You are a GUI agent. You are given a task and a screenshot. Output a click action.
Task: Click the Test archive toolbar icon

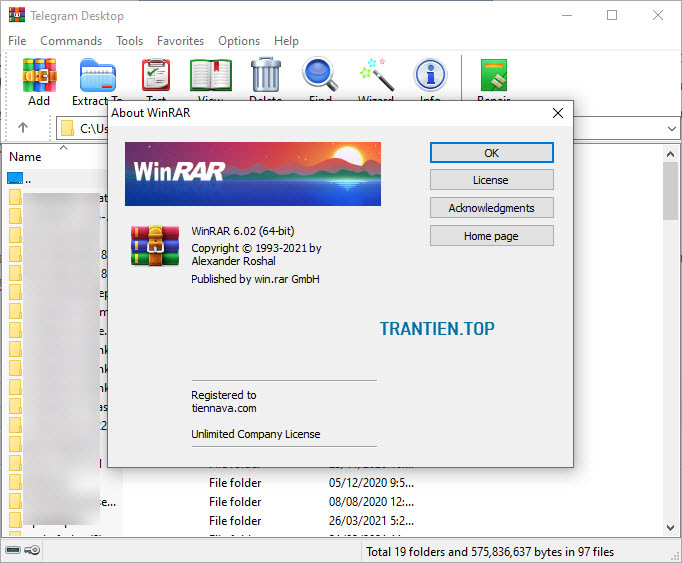pyautogui.click(x=156, y=75)
